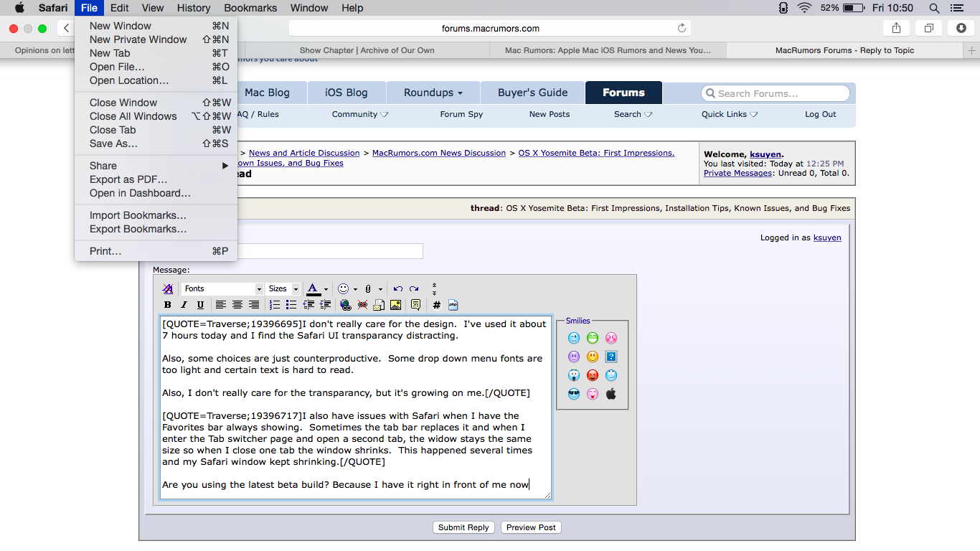
Task: Click the Code tags hash icon
Action: (x=436, y=305)
